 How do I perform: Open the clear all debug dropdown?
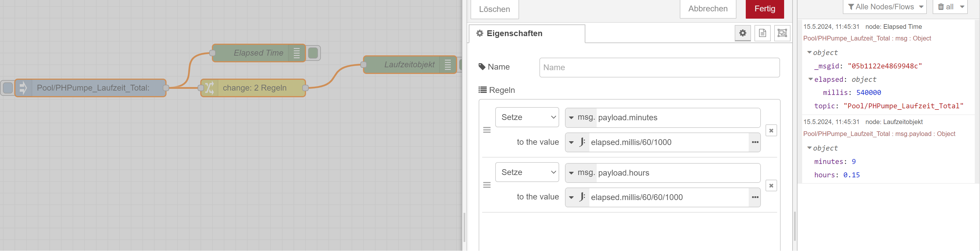(962, 7)
